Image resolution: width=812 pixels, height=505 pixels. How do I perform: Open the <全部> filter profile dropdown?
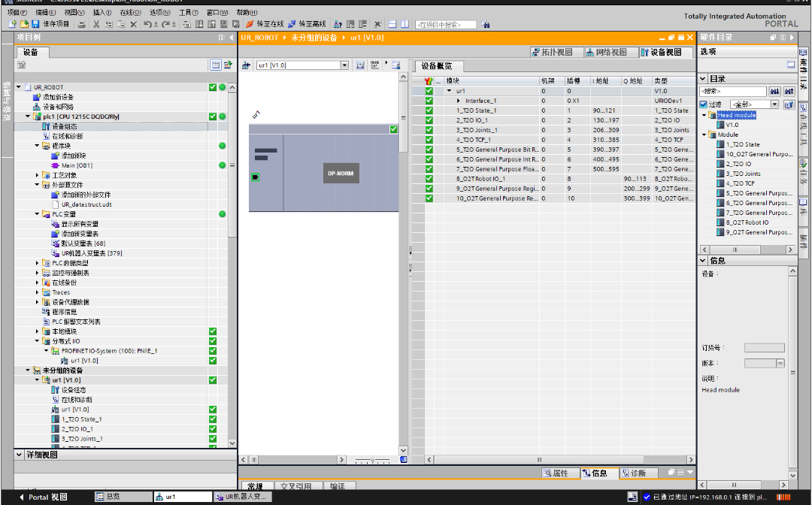774,105
